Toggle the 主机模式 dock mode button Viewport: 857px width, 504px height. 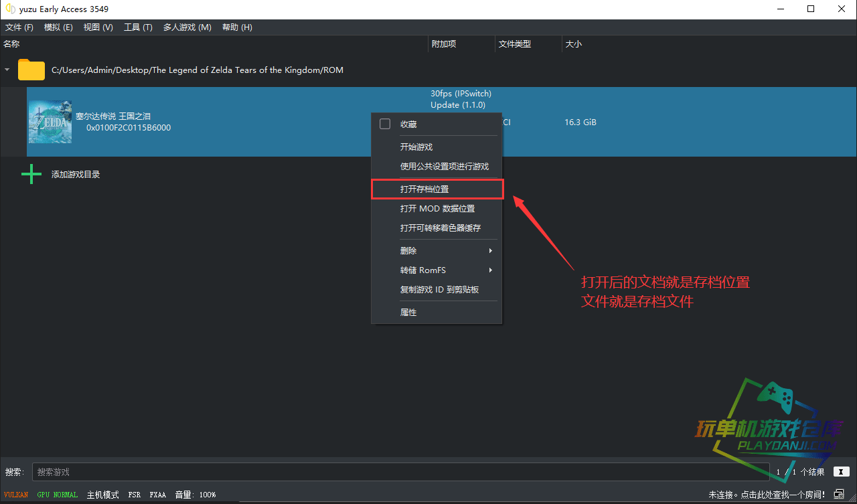(102, 495)
